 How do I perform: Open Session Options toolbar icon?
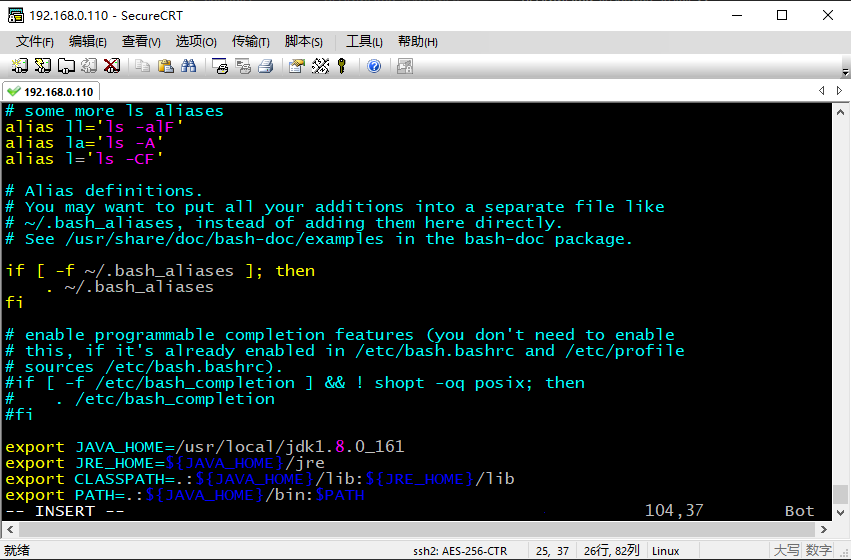[x=296, y=66]
